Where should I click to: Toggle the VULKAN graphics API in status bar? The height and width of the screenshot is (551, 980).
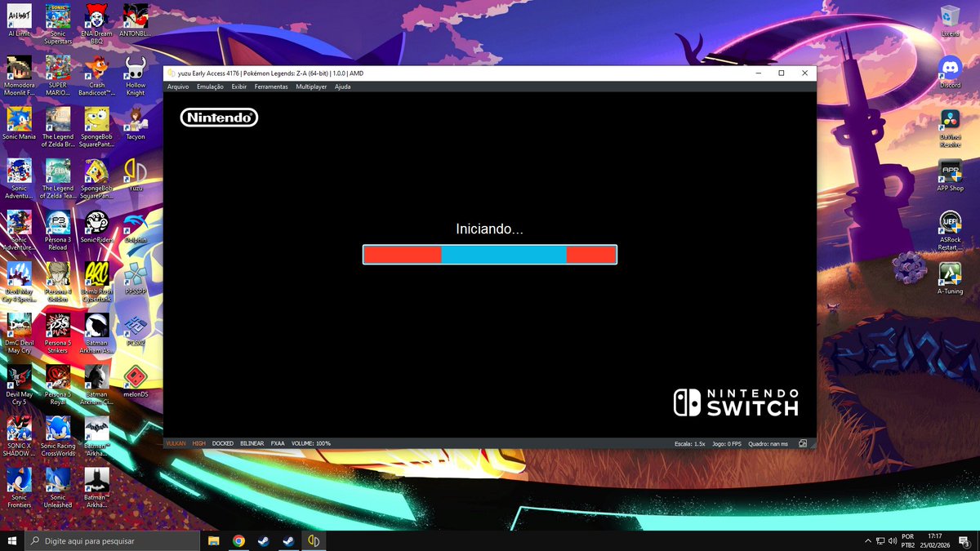tap(176, 443)
